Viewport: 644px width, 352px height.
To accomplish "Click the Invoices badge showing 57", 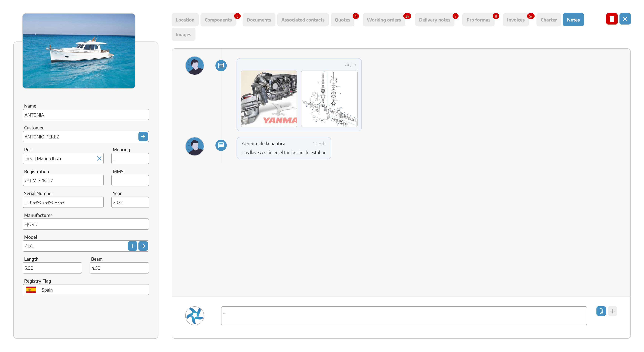I will click(530, 16).
